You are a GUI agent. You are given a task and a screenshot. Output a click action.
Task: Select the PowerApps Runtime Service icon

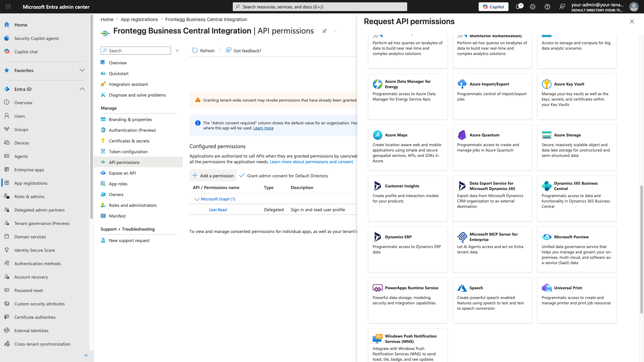tap(377, 288)
